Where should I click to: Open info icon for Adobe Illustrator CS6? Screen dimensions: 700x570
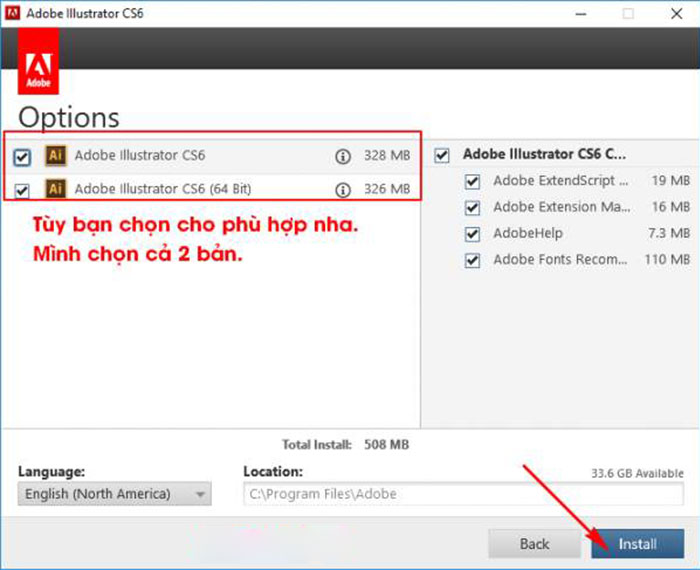(343, 156)
